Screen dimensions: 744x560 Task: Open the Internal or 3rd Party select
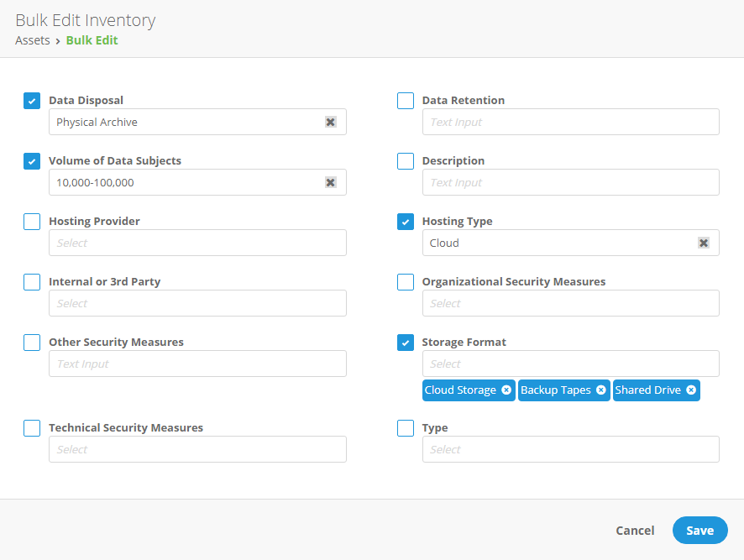pos(197,303)
